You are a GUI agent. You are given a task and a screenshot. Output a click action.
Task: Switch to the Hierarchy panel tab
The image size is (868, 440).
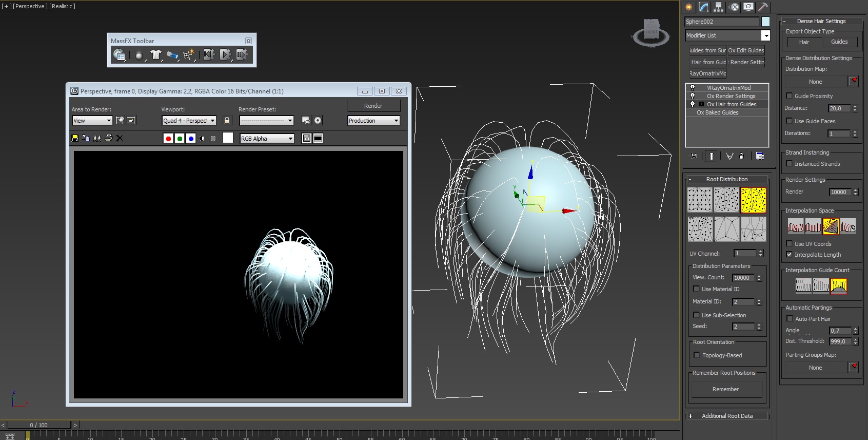click(x=718, y=7)
